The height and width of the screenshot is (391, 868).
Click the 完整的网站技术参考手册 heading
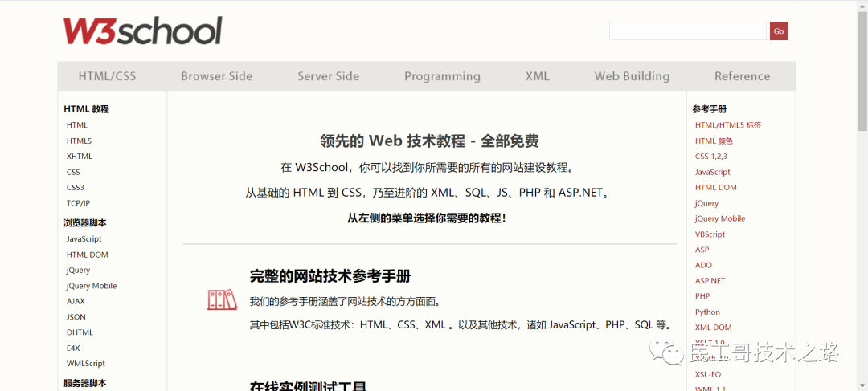[330, 275]
